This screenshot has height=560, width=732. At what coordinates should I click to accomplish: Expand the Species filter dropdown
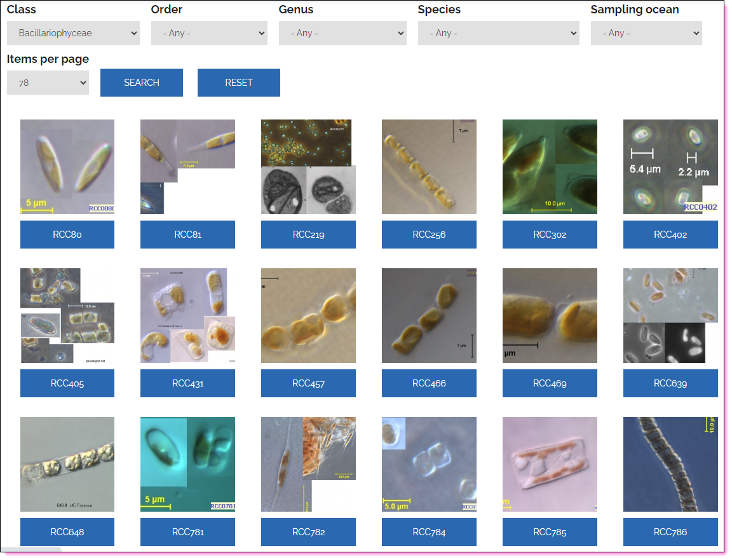tap(498, 33)
